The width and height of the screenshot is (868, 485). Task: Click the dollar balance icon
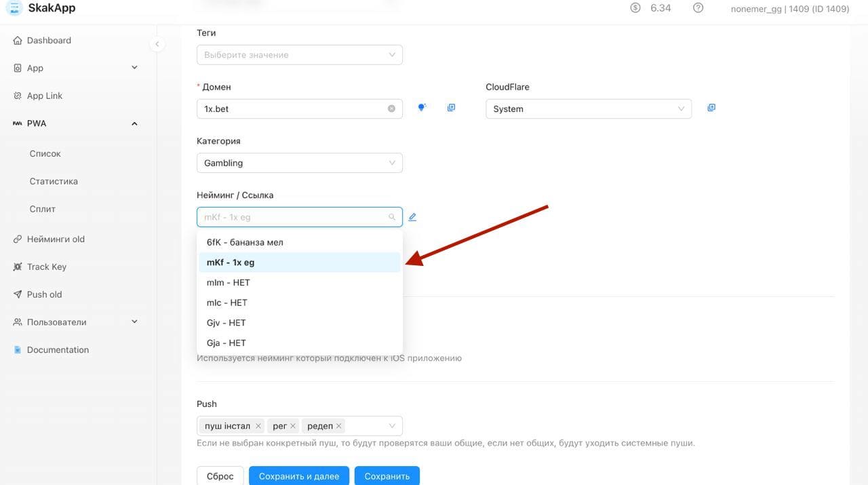point(635,8)
